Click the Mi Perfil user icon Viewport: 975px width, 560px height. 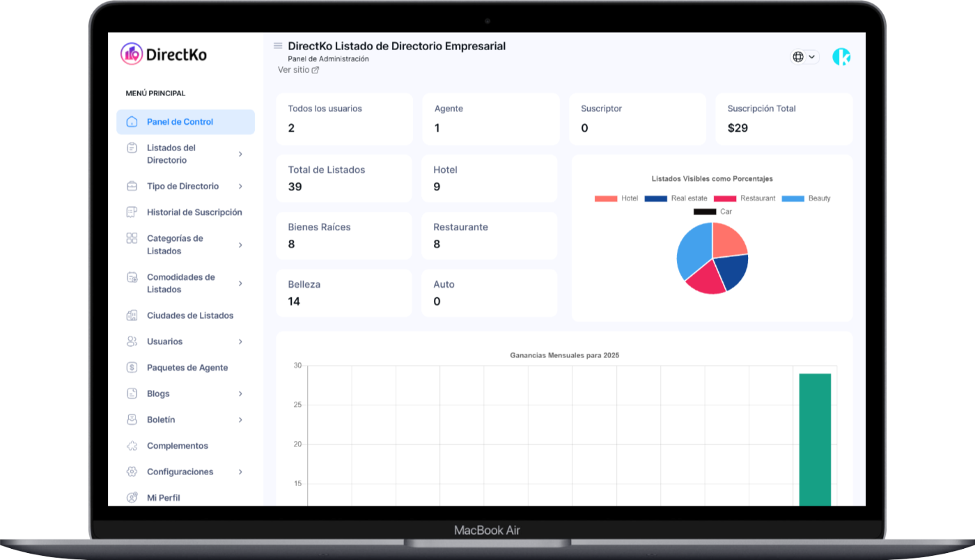132,497
